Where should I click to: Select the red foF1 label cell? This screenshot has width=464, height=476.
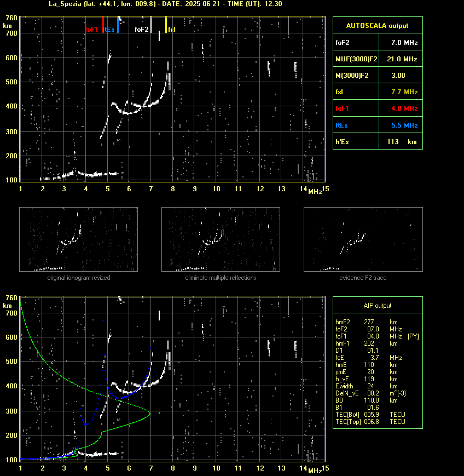click(356, 108)
